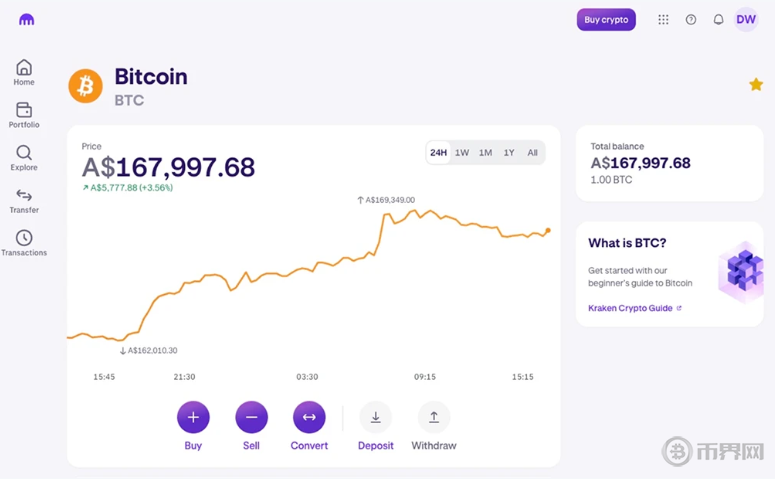Click the chart's current price endpoint dot
Viewport: 775px width, 479px height.
tap(548, 231)
